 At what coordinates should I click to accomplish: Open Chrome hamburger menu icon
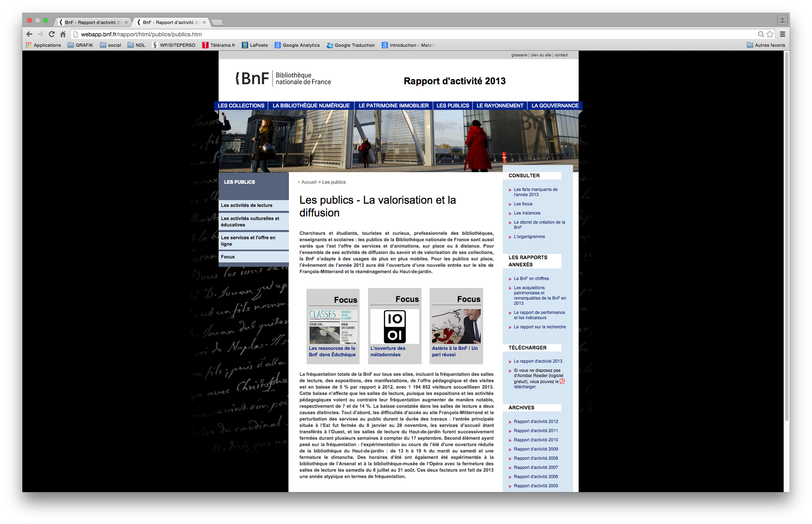[x=782, y=34]
